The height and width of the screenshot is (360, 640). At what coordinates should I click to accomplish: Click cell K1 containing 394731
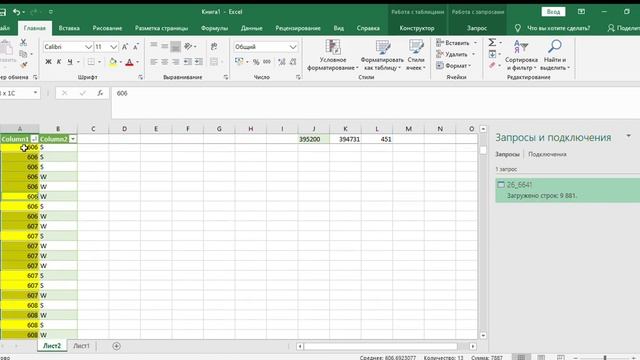coord(345,139)
